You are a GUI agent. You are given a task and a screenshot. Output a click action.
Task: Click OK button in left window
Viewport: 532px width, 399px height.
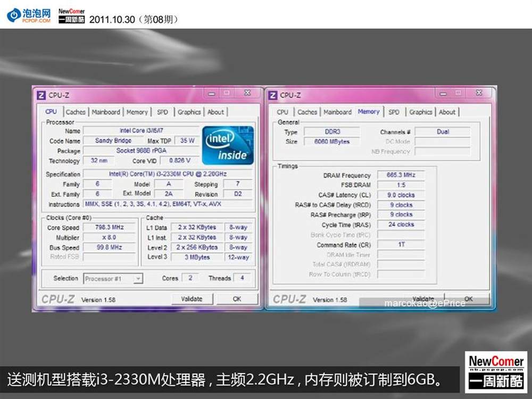point(237,299)
